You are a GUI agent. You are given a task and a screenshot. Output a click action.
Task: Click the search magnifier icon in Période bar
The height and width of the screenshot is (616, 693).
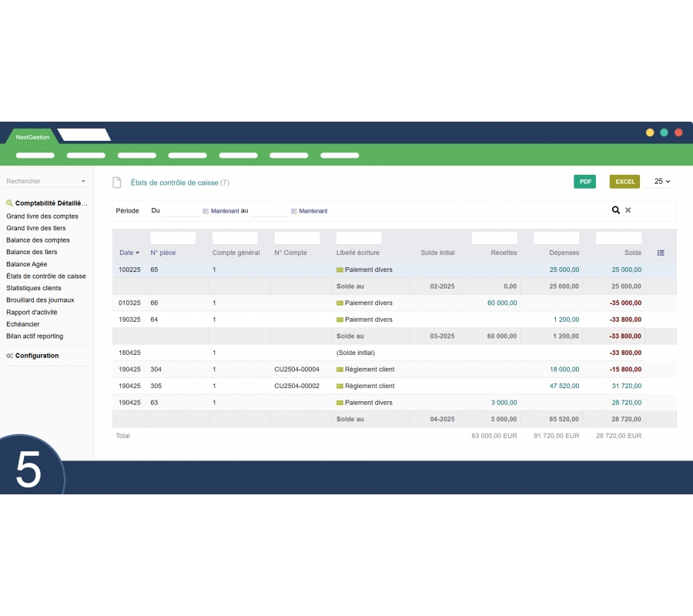click(x=615, y=210)
